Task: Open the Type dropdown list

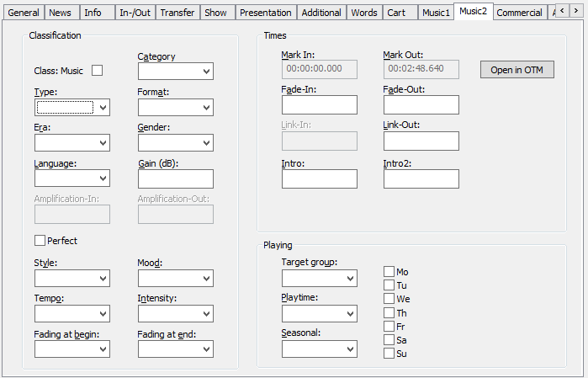Action: pyautogui.click(x=72, y=107)
